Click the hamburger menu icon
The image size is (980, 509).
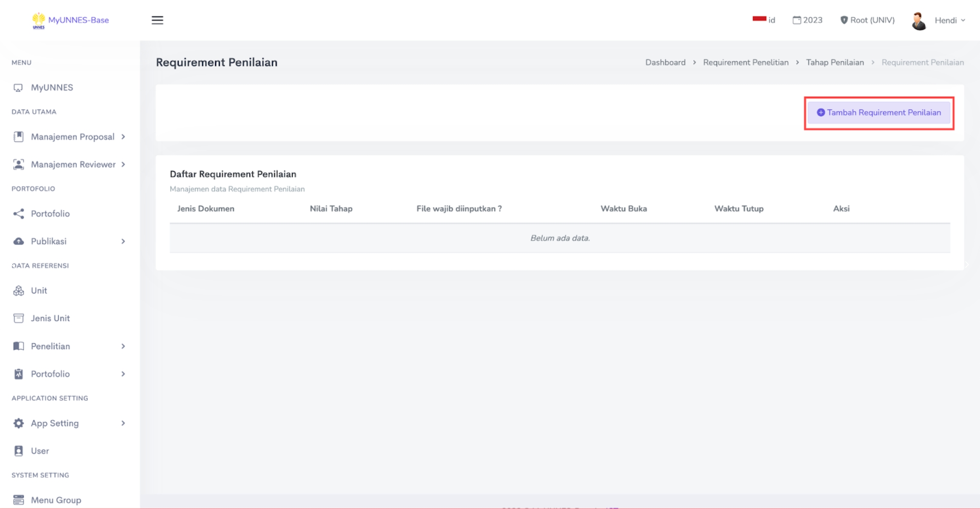tap(157, 20)
